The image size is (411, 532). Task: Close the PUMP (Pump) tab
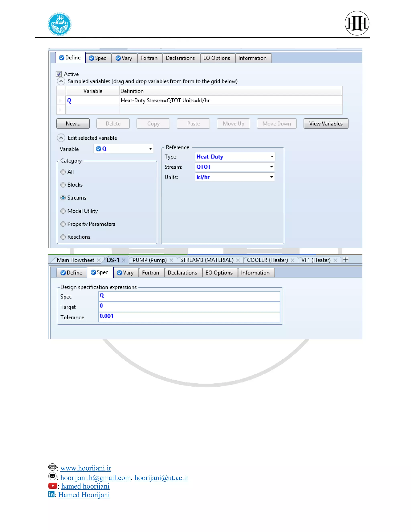point(171,260)
